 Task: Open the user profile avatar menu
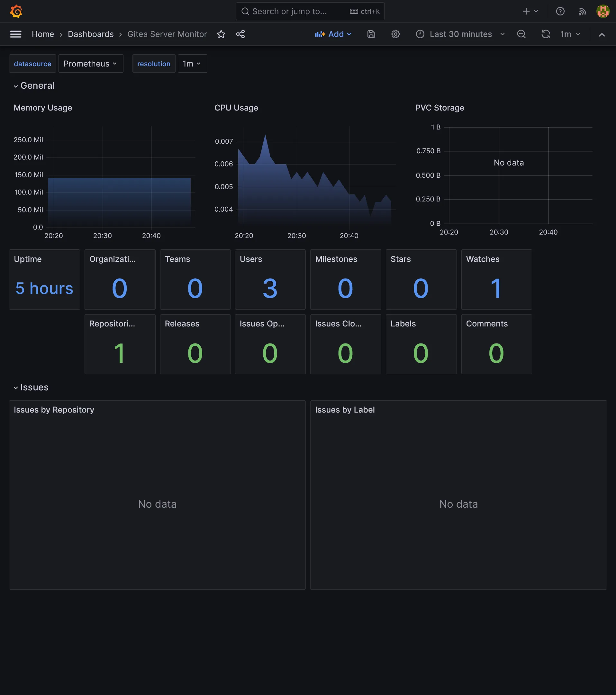(603, 11)
